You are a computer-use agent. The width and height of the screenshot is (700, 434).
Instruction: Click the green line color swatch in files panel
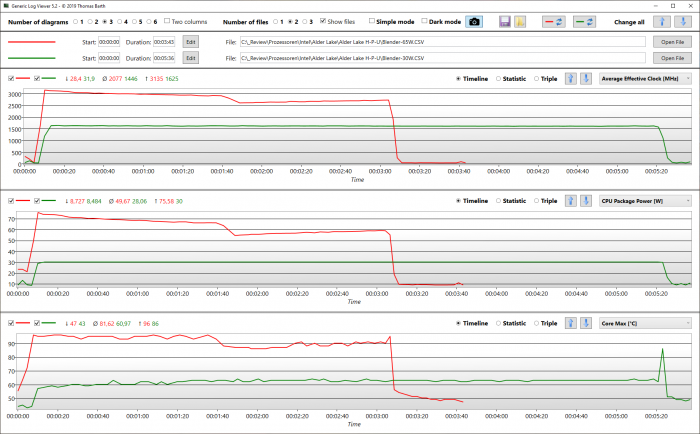click(32, 58)
